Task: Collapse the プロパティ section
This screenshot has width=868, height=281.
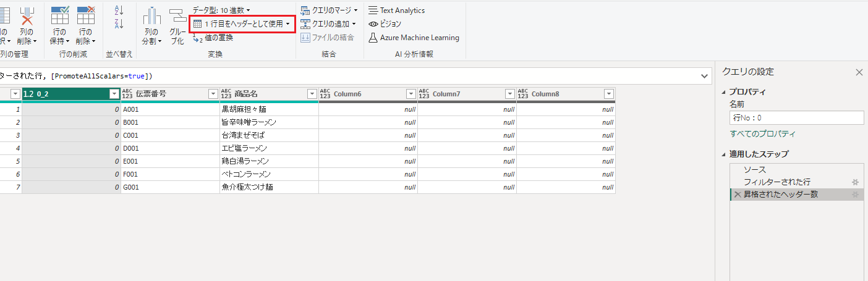Action: pyautogui.click(x=725, y=92)
